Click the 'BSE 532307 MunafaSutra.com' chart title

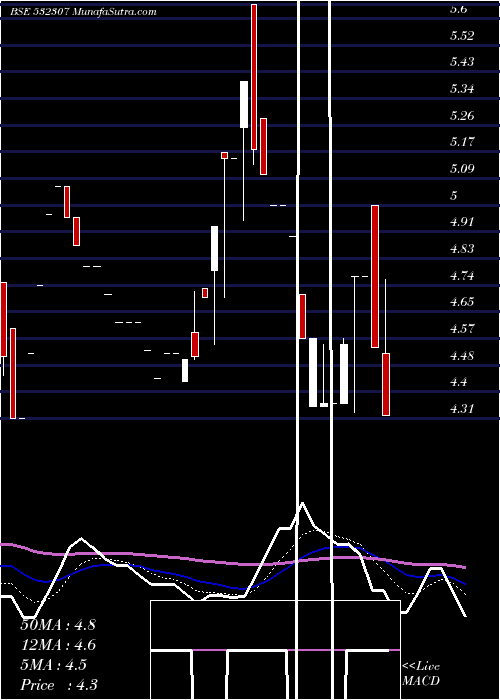(x=83, y=12)
